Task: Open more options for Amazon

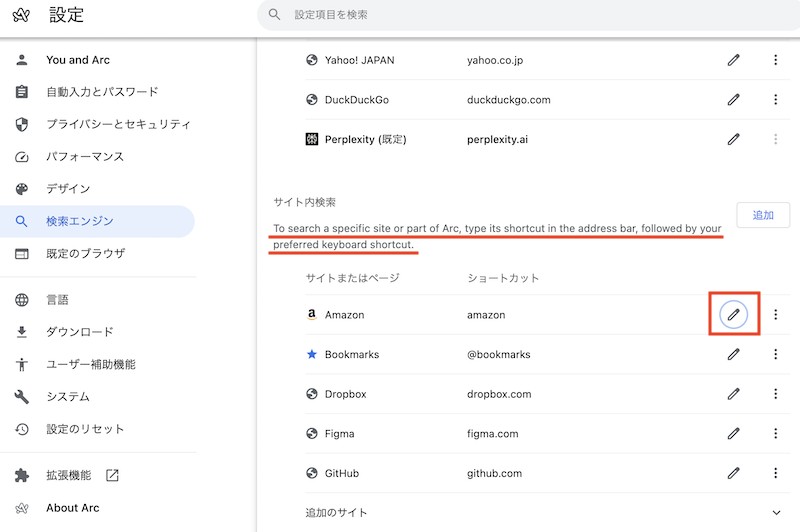Action: click(776, 315)
